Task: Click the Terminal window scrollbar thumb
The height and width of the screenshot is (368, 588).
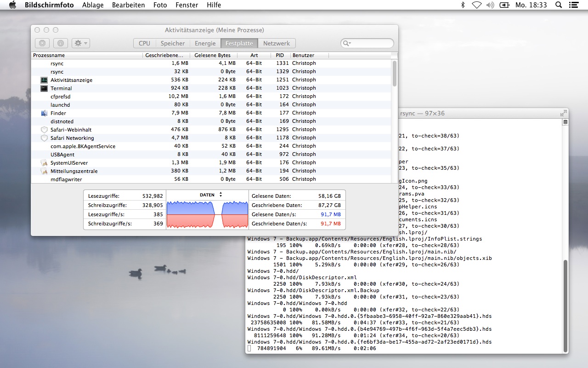Action: click(565, 305)
